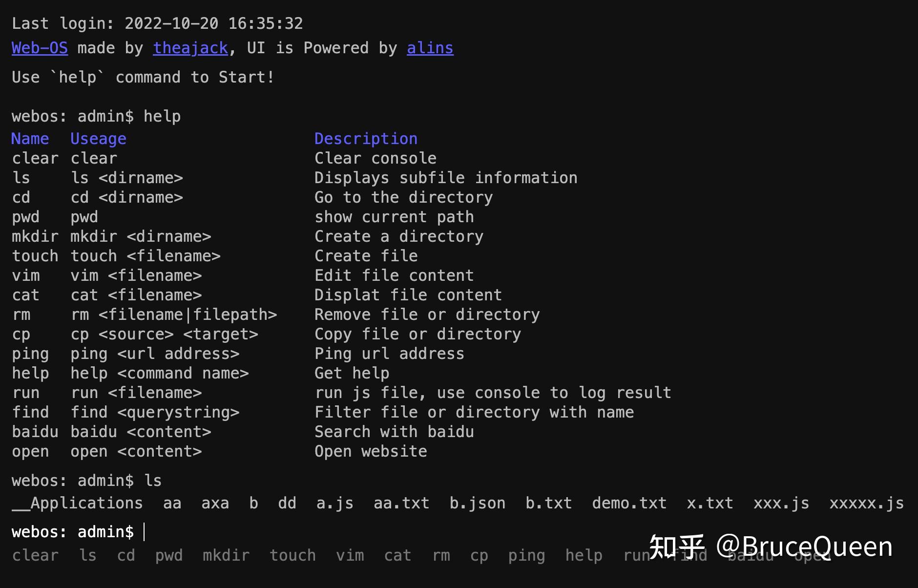The image size is (918, 588).
Task: Pick the 'ls' suggestion below the prompt
Action: pos(88,555)
